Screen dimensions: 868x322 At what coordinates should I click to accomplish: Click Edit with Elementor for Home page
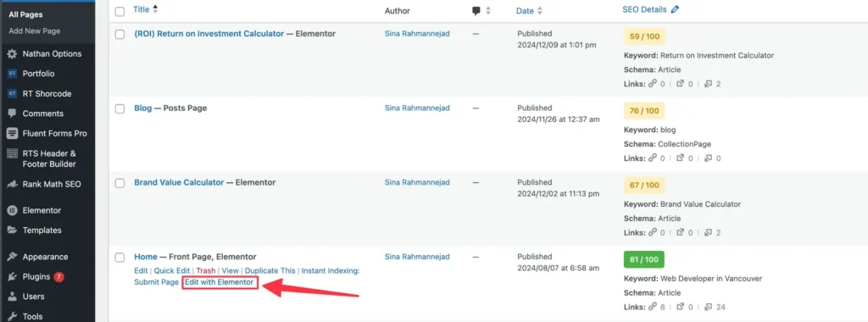[x=220, y=282]
